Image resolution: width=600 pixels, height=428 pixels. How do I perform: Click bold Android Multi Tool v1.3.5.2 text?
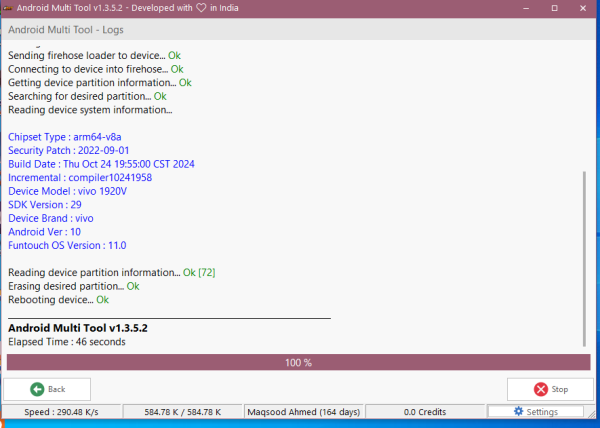click(78, 328)
